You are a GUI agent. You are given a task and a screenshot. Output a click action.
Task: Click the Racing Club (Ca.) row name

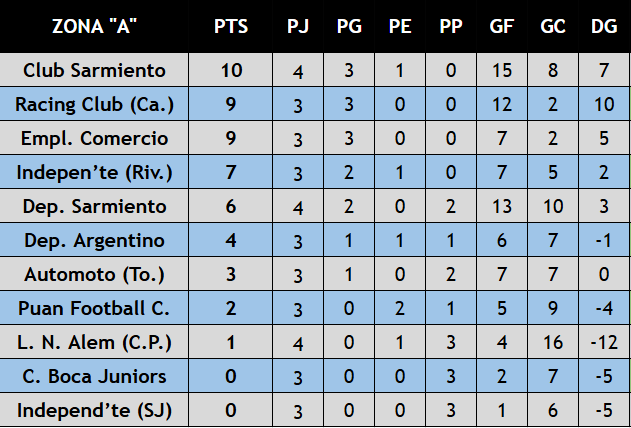click(94, 105)
